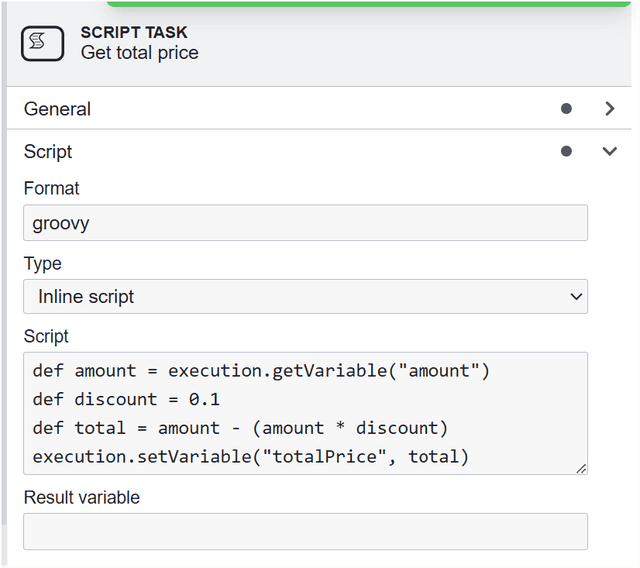Click the Type field label
640x568 pixels.
click(43, 264)
